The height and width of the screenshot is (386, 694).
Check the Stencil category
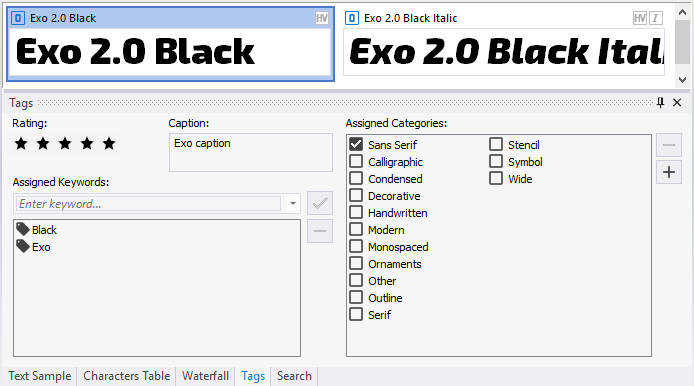(x=496, y=144)
